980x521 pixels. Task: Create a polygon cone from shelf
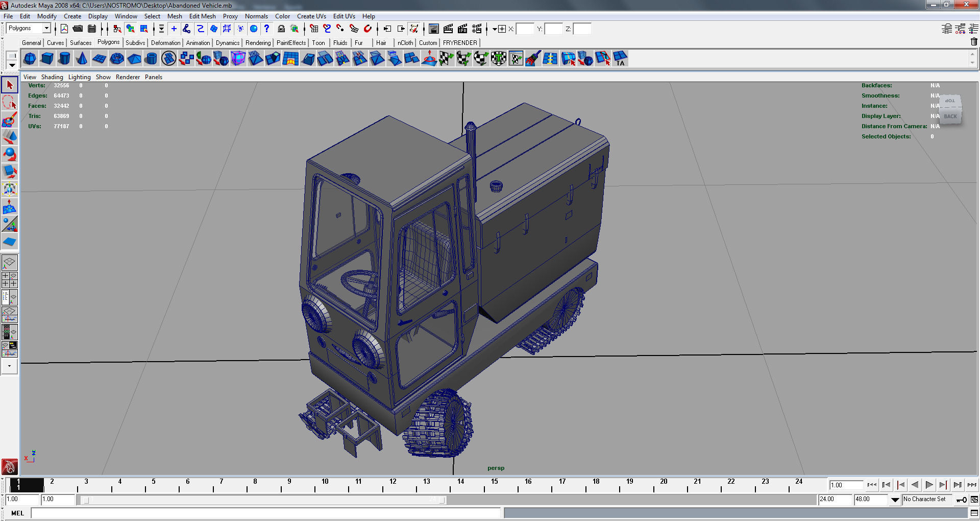[x=82, y=58]
